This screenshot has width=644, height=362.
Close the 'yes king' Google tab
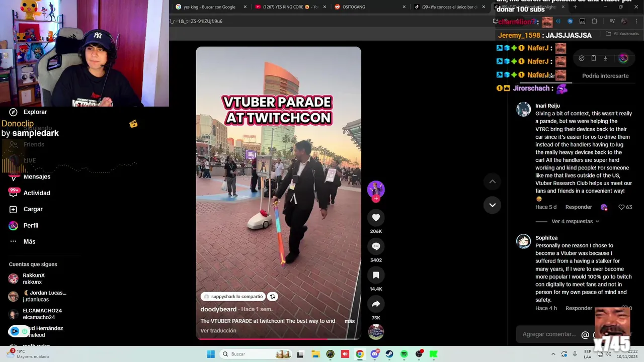[245, 7]
